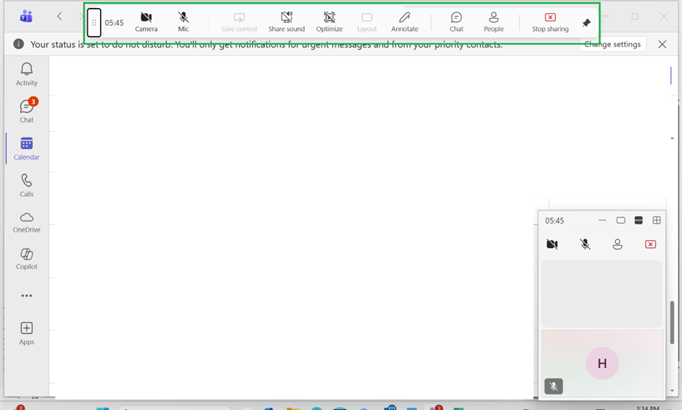Toggle mic in mini call window
This screenshot has height=410, width=682.
pyautogui.click(x=585, y=244)
